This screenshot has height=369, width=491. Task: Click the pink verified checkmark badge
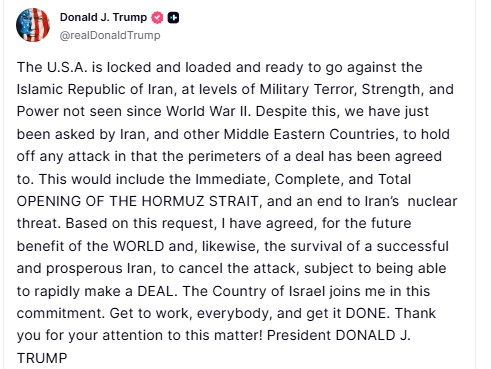(x=157, y=17)
